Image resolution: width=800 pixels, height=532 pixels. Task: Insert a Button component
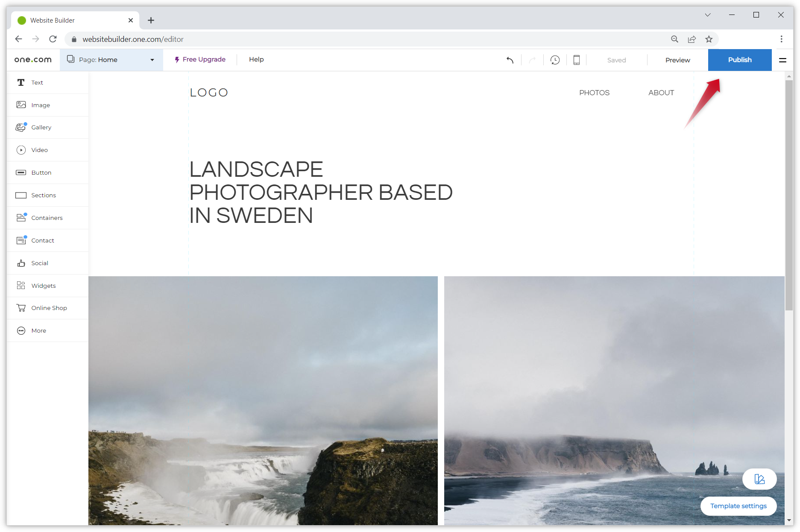pos(47,172)
